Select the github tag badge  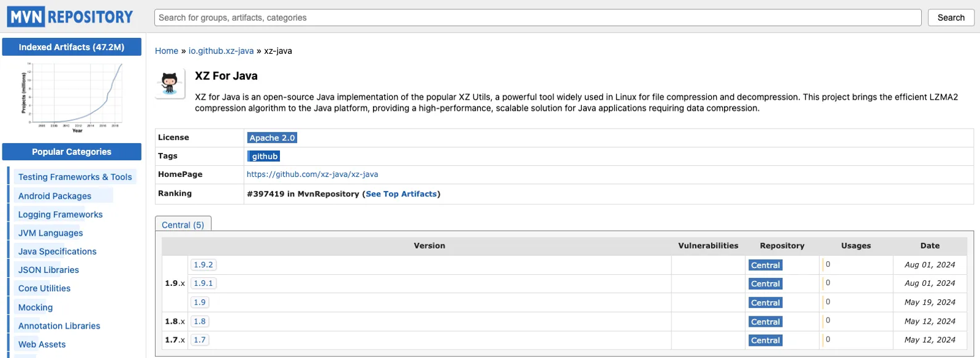[x=264, y=156]
